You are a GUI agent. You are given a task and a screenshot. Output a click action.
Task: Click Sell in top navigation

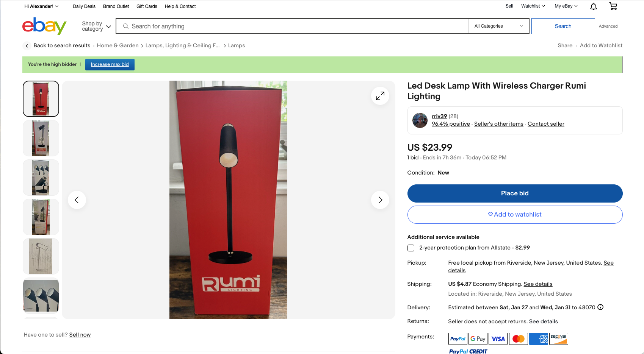point(509,6)
